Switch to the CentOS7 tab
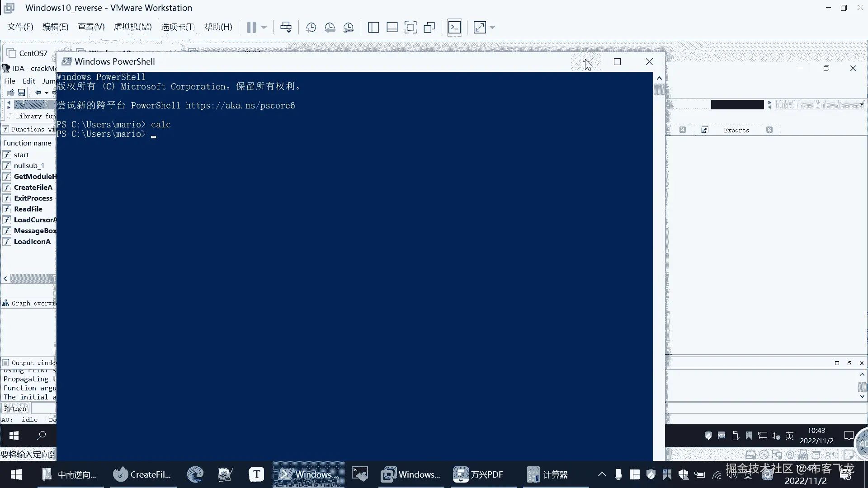Screen dimensions: 868x488 coord(33,53)
